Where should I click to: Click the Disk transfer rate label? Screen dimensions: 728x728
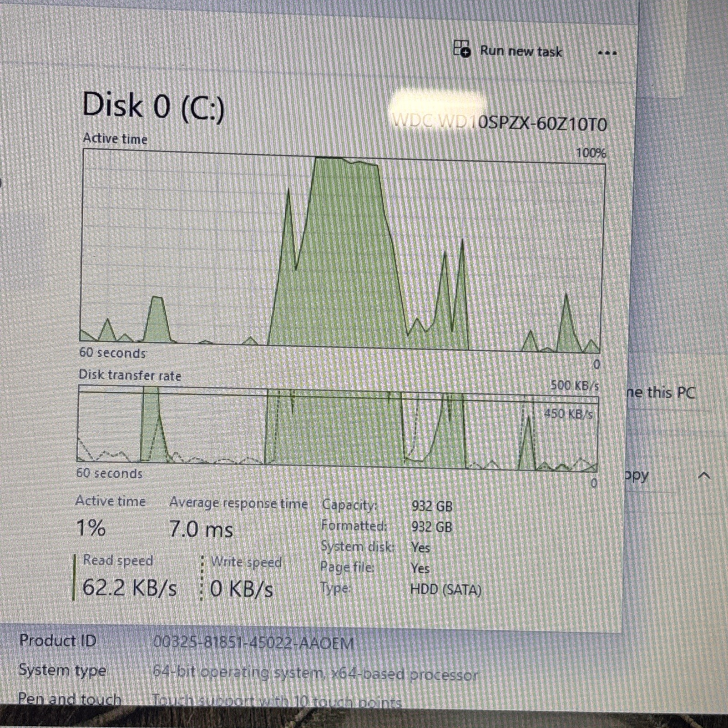(130, 375)
